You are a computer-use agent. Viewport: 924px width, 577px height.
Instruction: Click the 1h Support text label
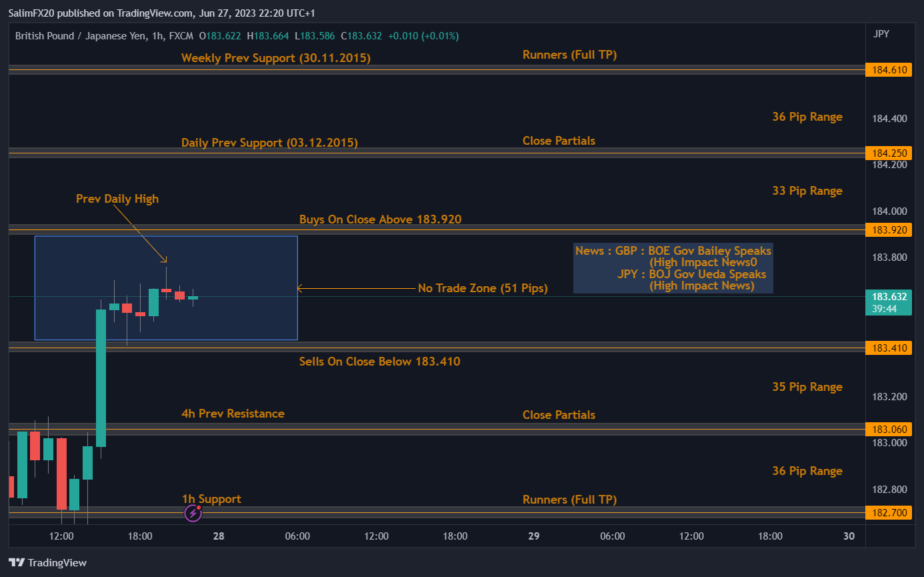pyautogui.click(x=211, y=499)
